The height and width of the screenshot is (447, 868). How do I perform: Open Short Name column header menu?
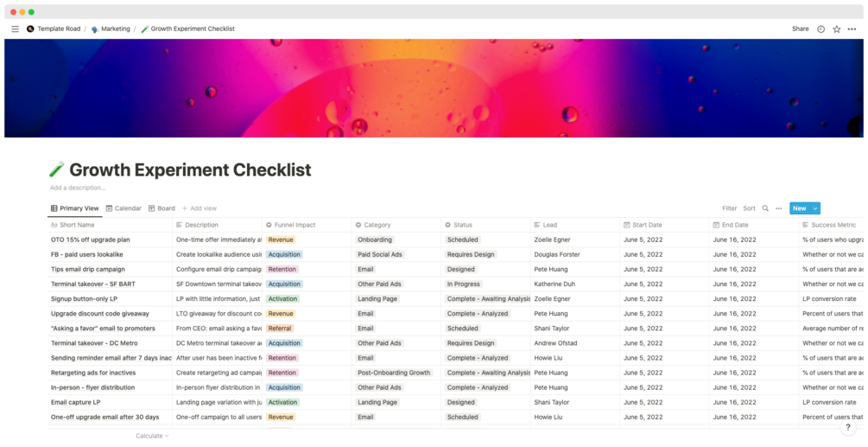[x=111, y=225]
